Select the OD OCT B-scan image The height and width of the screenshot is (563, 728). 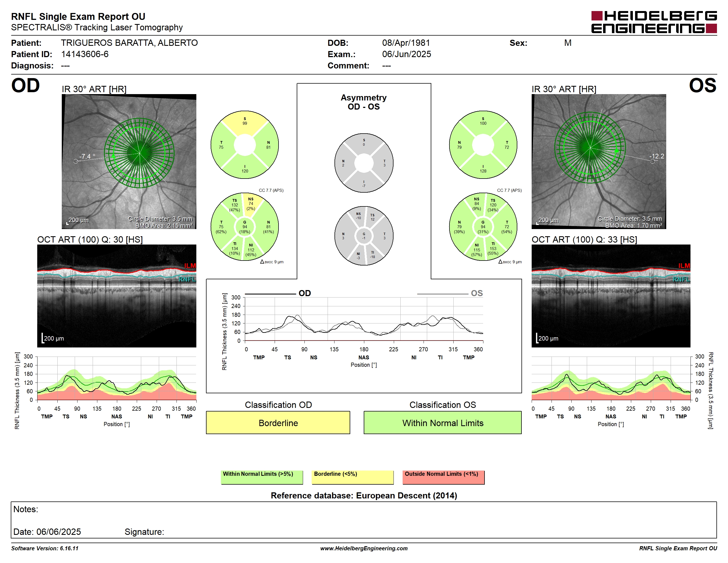[117, 296]
